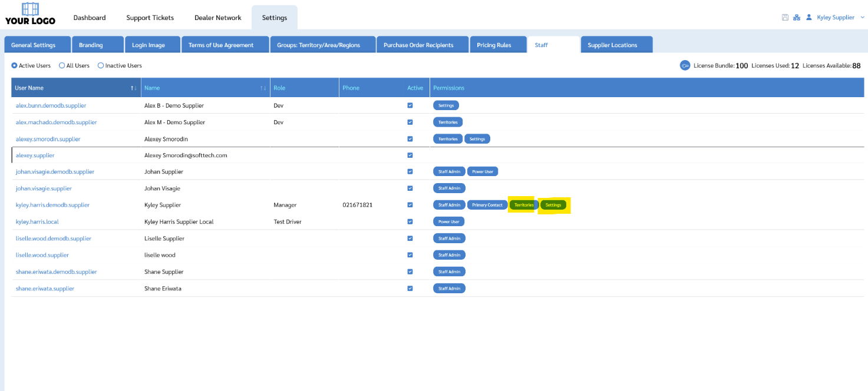
Task: Open the network hierarchy icon
Action: click(x=796, y=18)
